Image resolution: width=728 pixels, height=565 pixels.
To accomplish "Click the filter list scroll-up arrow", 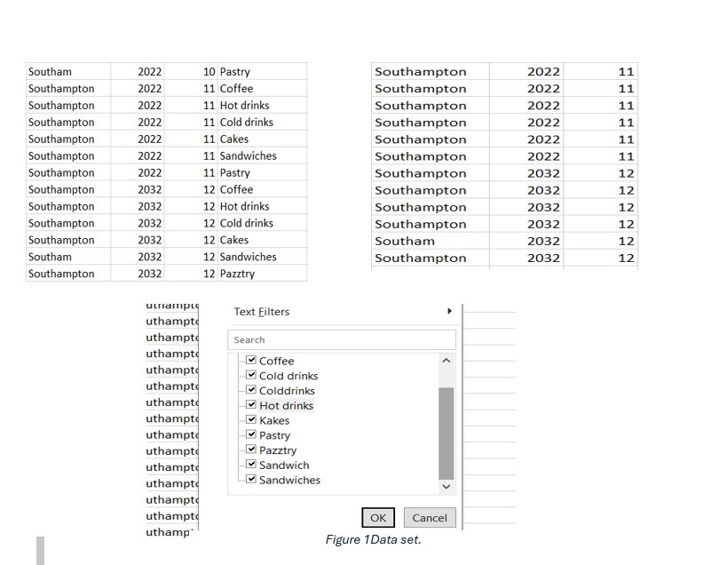I will point(447,360).
